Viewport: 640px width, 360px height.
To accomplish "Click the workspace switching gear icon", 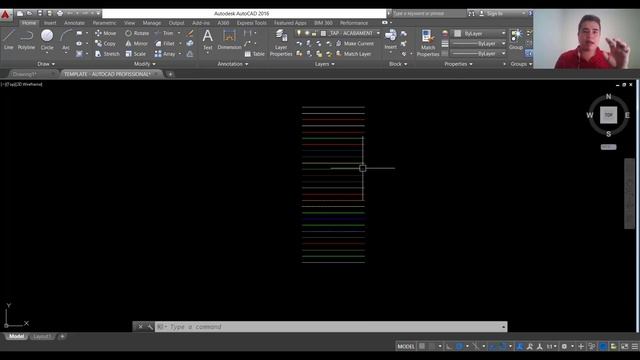I will (x=564, y=346).
